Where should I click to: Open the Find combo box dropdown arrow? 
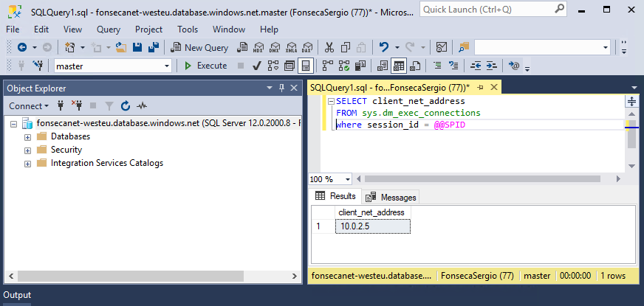606,48
